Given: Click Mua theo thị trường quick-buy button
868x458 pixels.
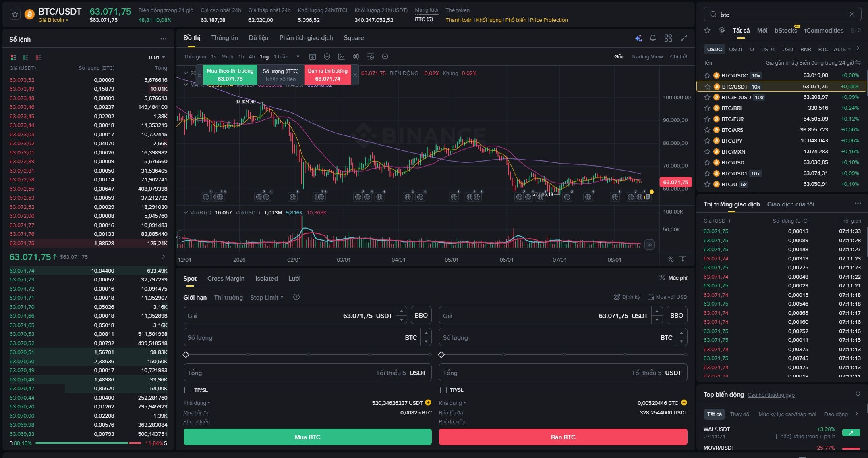Looking at the screenshot, I should point(230,75).
